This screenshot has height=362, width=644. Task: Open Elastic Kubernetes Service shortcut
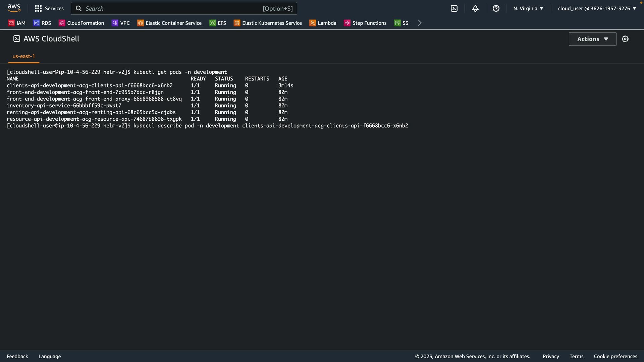tap(268, 23)
